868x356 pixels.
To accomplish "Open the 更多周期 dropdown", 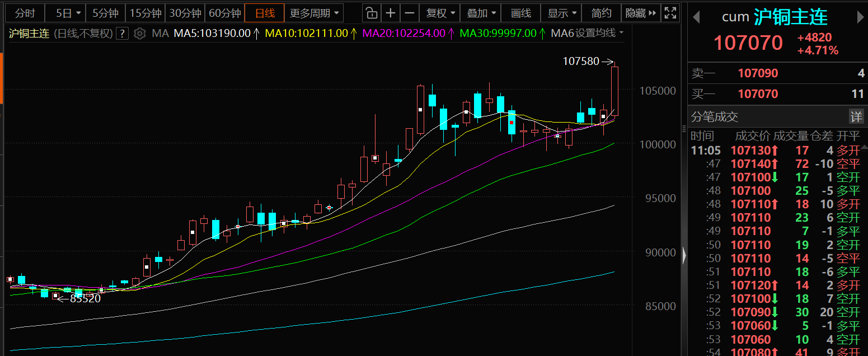I will 315,13.
